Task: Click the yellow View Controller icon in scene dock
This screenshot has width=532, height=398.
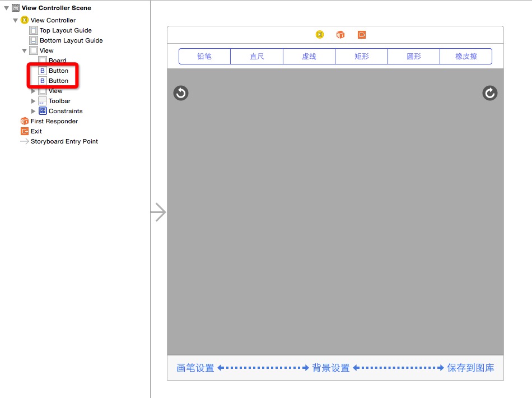Action: (x=320, y=35)
